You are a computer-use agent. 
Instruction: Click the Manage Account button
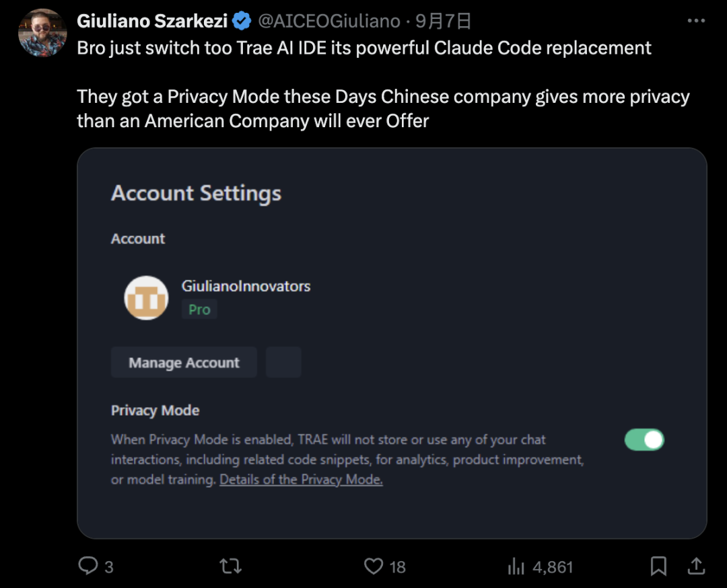(184, 363)
